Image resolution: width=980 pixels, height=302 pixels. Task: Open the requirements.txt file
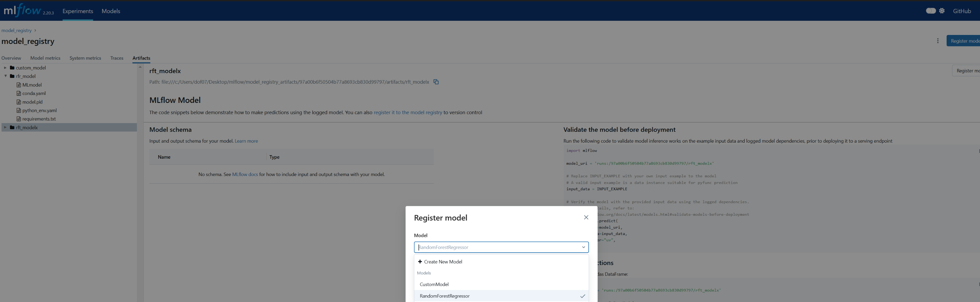39,119
